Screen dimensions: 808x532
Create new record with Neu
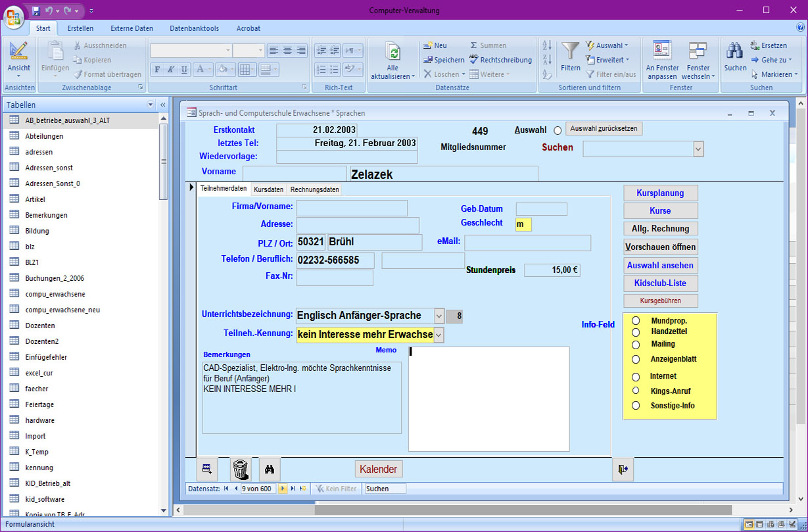pos(435,45)
